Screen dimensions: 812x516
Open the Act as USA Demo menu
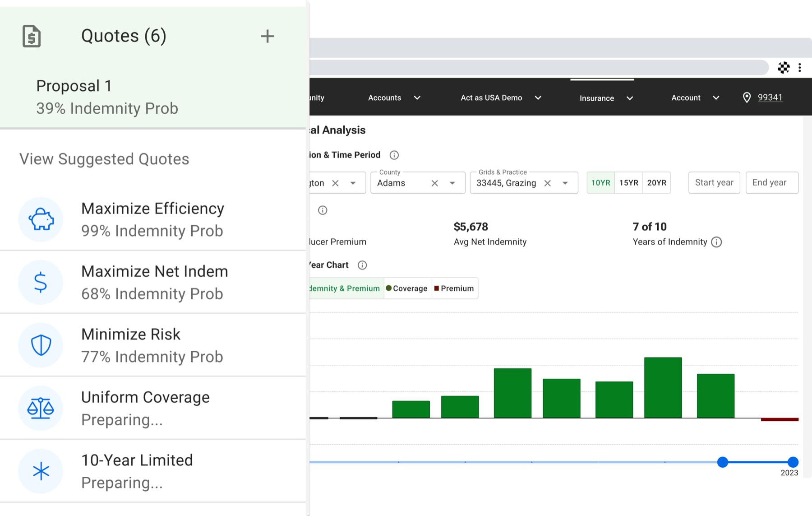501,98
